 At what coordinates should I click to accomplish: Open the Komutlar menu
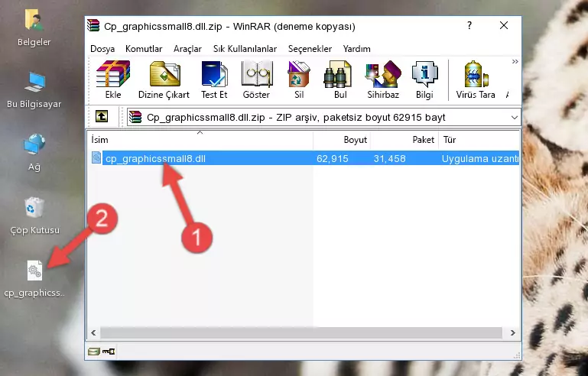click(x=144, y=49)
